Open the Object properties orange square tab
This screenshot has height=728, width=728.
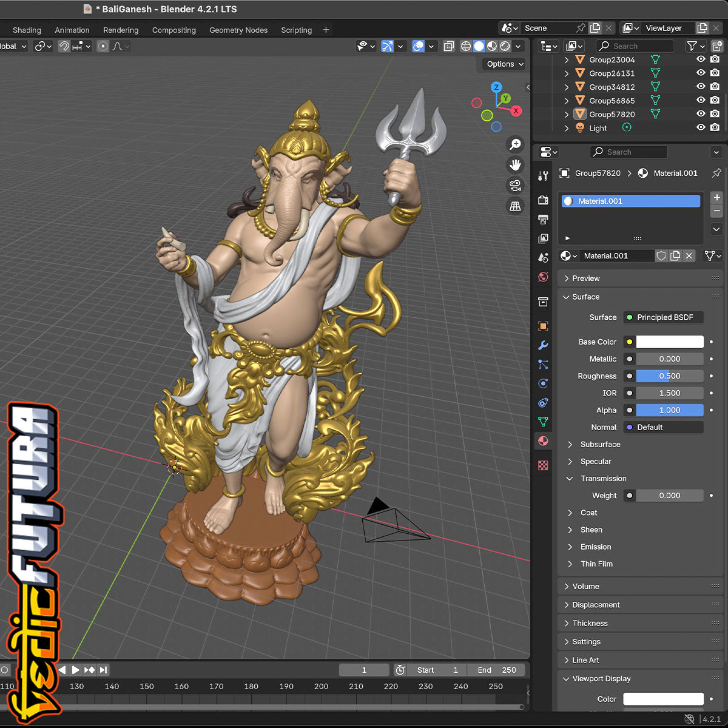[x=543, y=326]
